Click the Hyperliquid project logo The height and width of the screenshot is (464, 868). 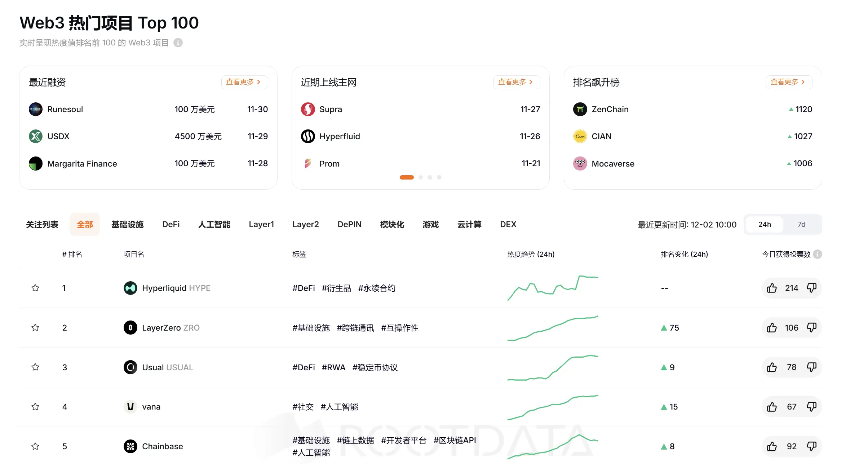click(130, 288)
